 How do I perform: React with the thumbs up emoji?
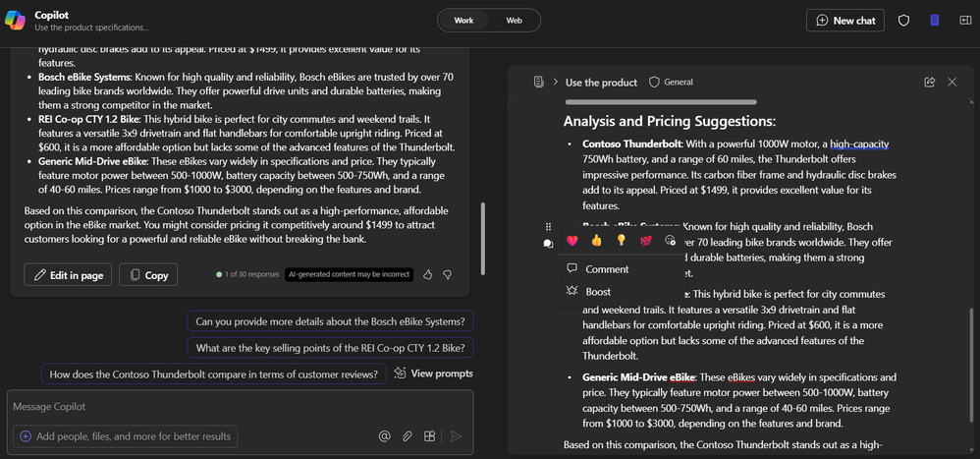(596, 240)
